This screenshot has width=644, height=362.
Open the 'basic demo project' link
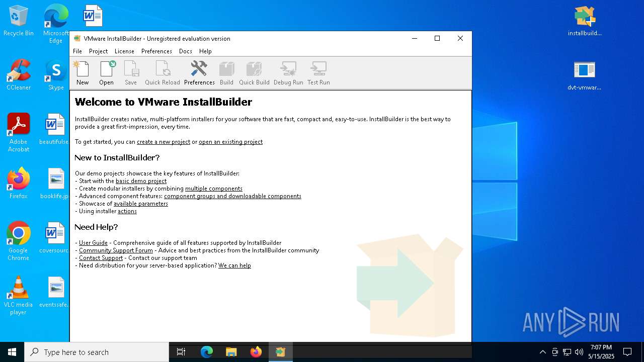141,181
